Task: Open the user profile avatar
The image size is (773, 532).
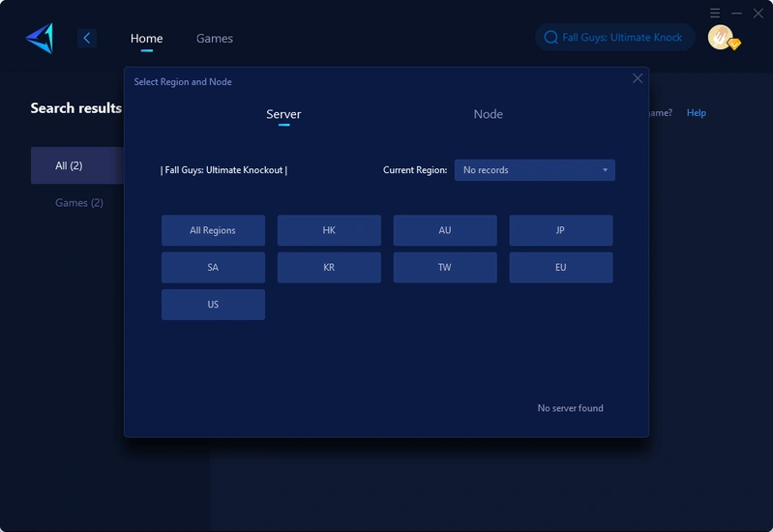Action: click(720, 38)
